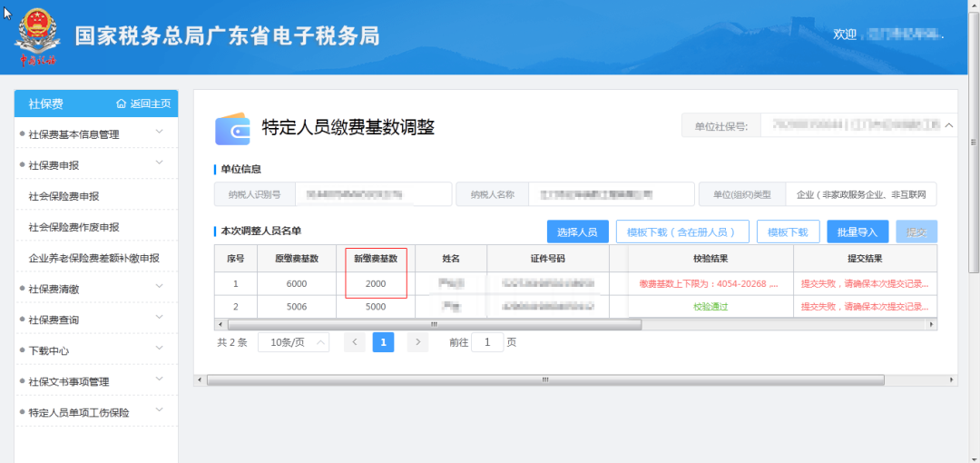Click the 前往 page number input
980x463 pixels.
487,342
